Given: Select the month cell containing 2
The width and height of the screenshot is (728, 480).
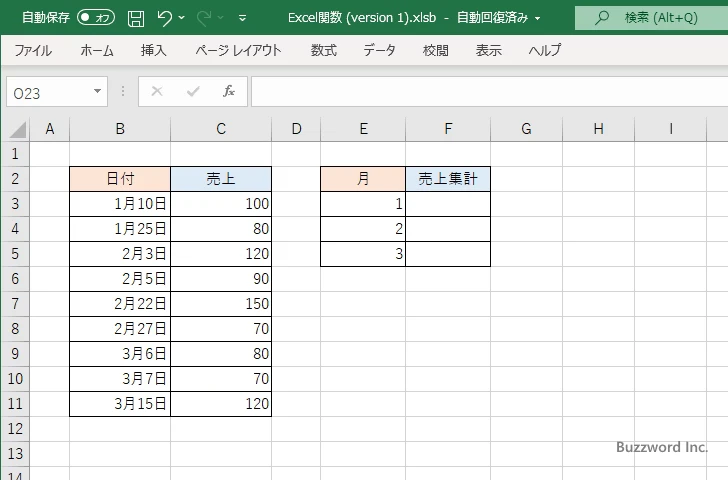Looking at the screenshot, I should coord(363,229).
